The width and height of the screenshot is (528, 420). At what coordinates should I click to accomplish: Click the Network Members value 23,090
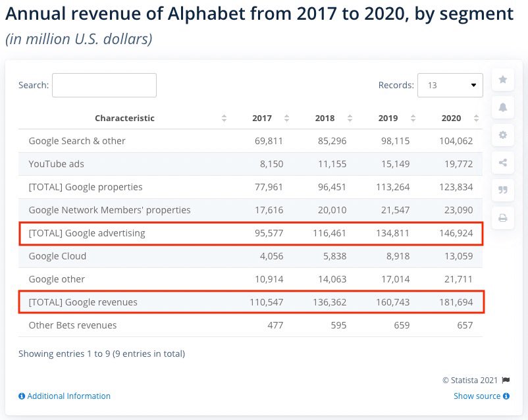tap(459, 210)
